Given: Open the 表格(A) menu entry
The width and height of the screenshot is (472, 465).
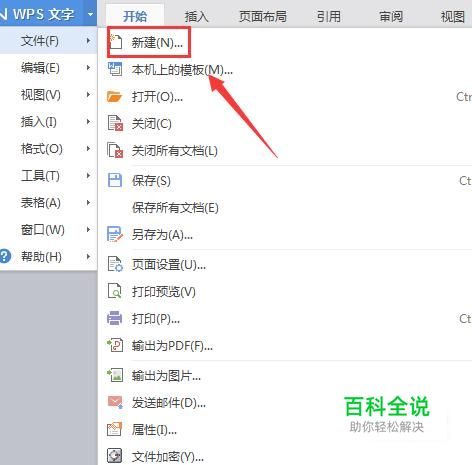Looking at the screenshot, I should click(x=48, y=202).
